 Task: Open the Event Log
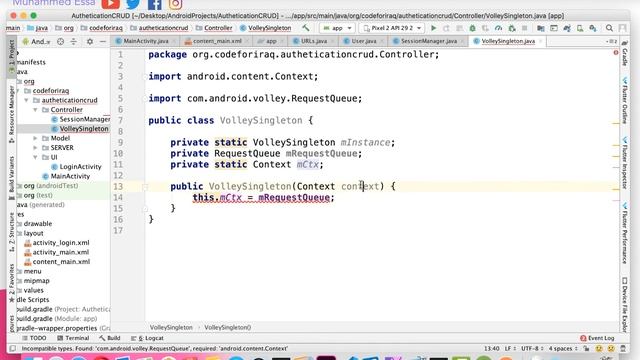[597, 338]
